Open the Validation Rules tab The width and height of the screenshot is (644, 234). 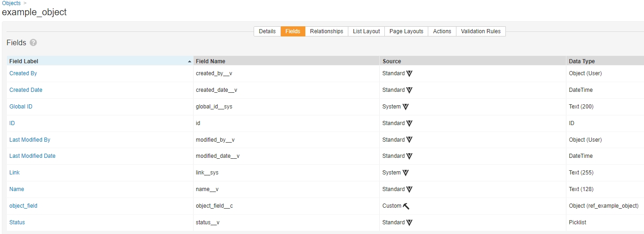click(x=480, y=31)
